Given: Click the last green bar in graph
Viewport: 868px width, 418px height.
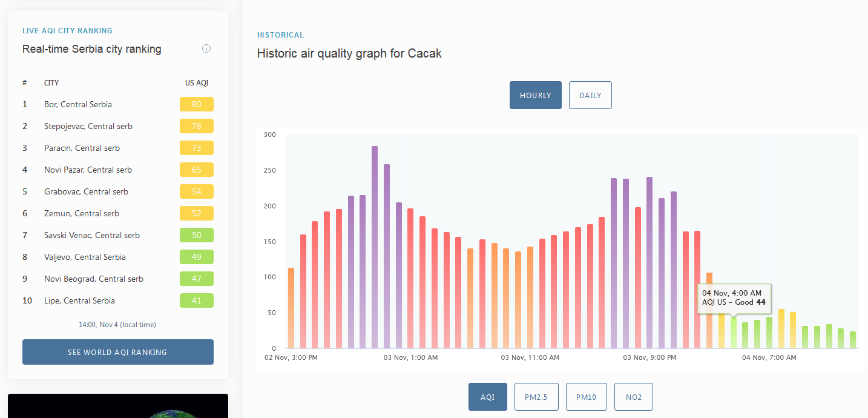Looking at the screenshot, I should pyautogui.click(x=853, y=340).
